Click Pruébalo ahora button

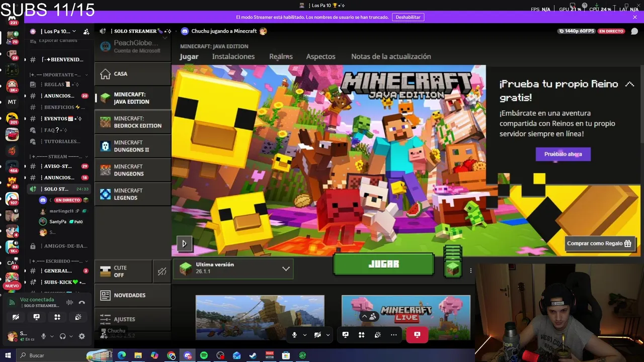pos(563,154)
